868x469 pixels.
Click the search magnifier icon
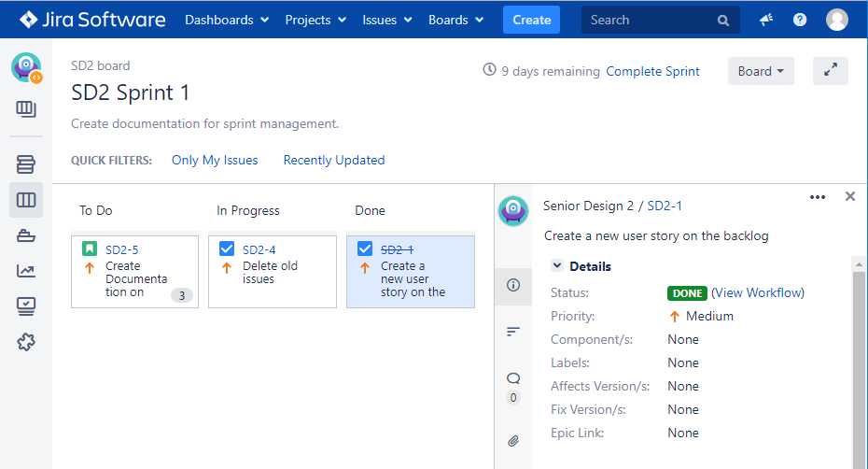pyautogui.click(x=723, y=21)
